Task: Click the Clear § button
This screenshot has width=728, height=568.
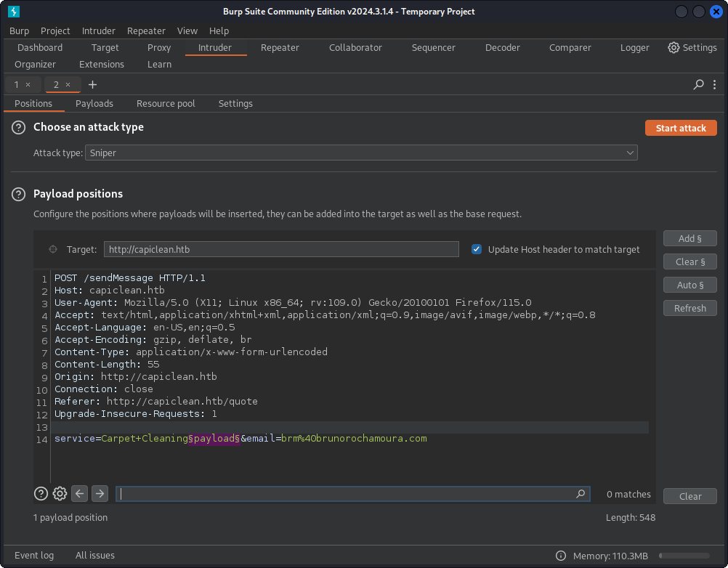Action: pos(690,261)
